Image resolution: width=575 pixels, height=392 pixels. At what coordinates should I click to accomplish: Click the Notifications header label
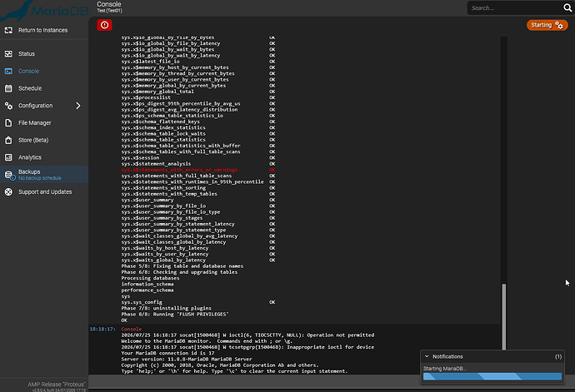447,356
